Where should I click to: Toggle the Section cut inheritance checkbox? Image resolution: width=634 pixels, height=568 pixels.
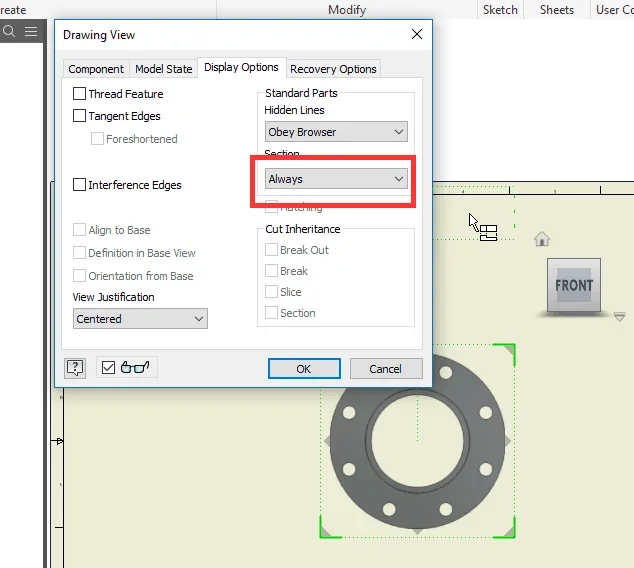click(x=271, y=313)
